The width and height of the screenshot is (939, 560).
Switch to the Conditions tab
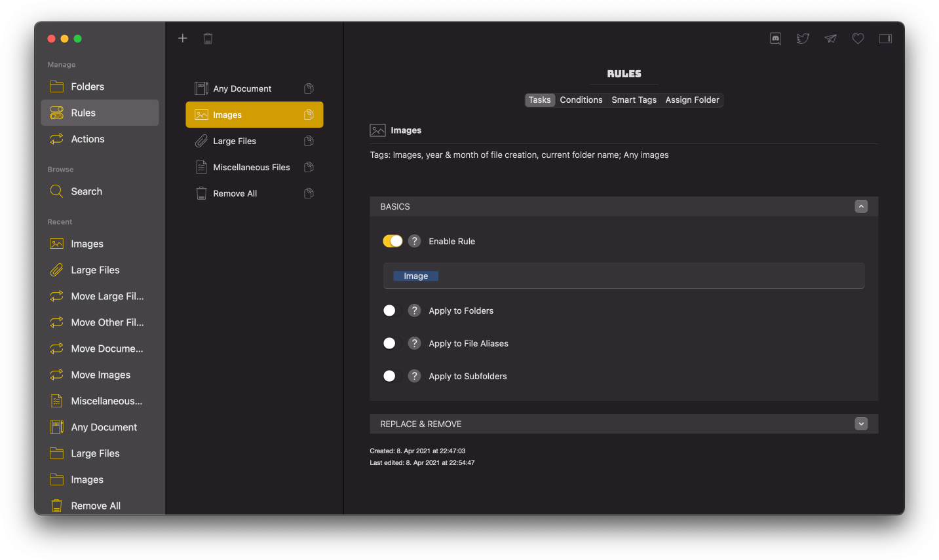(x=581, y=100)
